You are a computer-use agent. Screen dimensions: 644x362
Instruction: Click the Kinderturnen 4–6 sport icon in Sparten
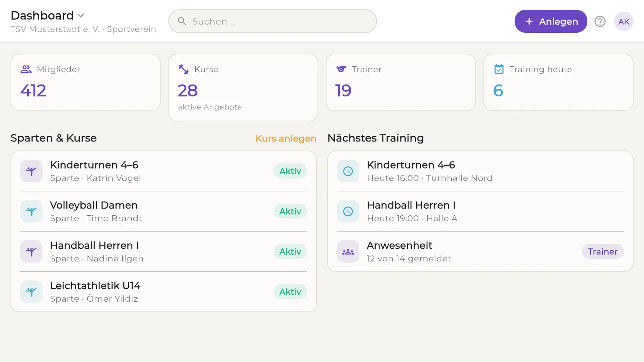pyautogui.click(x=31, y=171)
